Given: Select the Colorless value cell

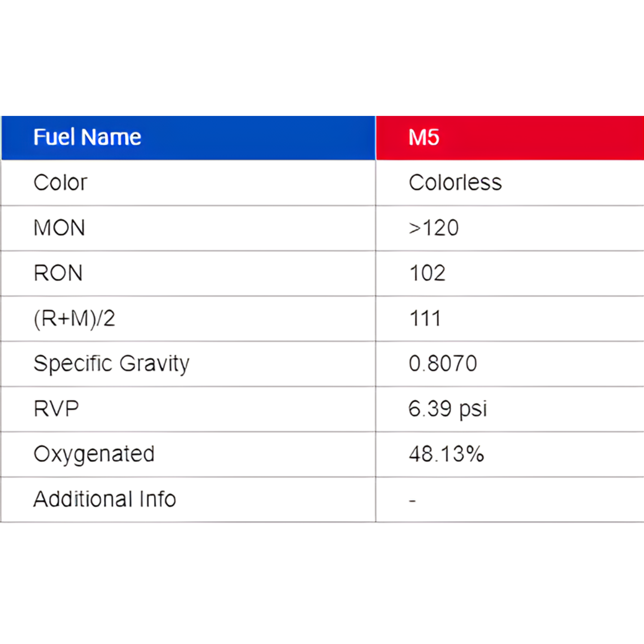Looking at the screenshot, I should click(x=455, y=183).
